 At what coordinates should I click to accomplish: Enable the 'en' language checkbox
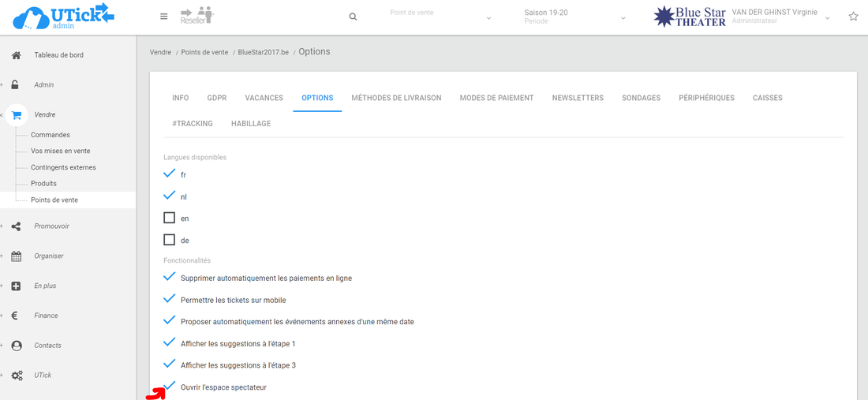coord(169,218)
